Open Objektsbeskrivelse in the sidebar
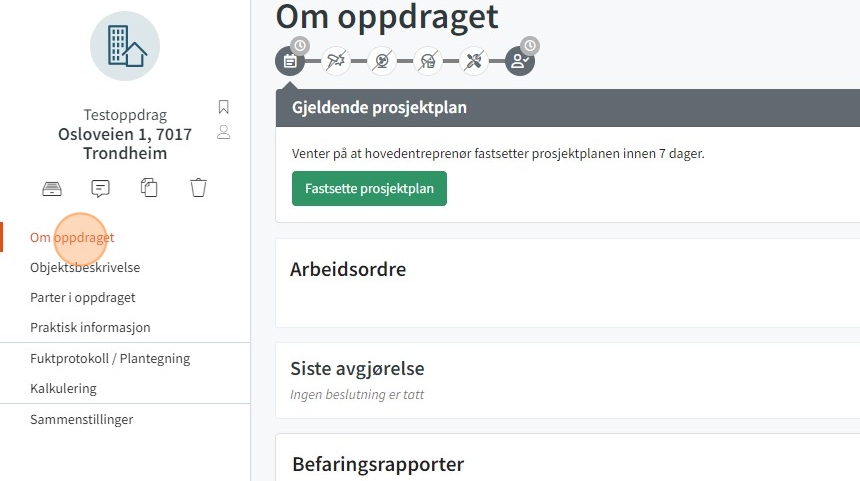Viewport: 860px width, 481px height. click(x=85, y=268)
